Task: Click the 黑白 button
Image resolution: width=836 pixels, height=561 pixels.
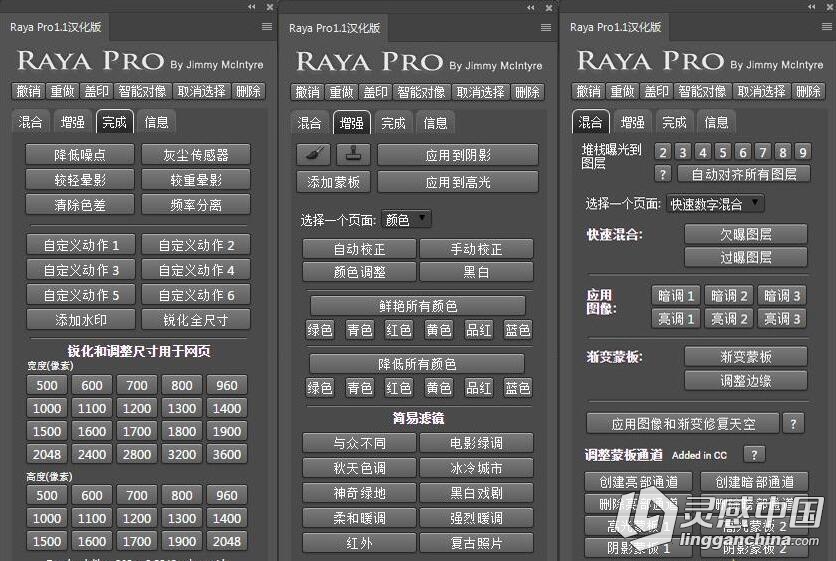Action: (476, 272)
